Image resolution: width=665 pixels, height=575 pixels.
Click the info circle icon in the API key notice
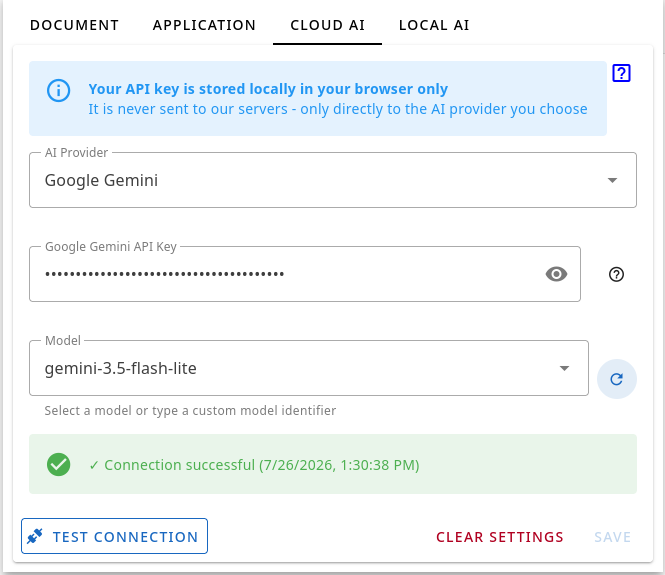pos(59,90)
